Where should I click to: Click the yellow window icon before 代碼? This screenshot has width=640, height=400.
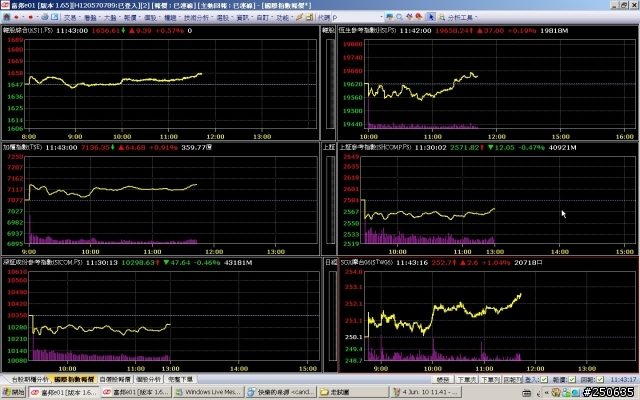click(309, 17)
